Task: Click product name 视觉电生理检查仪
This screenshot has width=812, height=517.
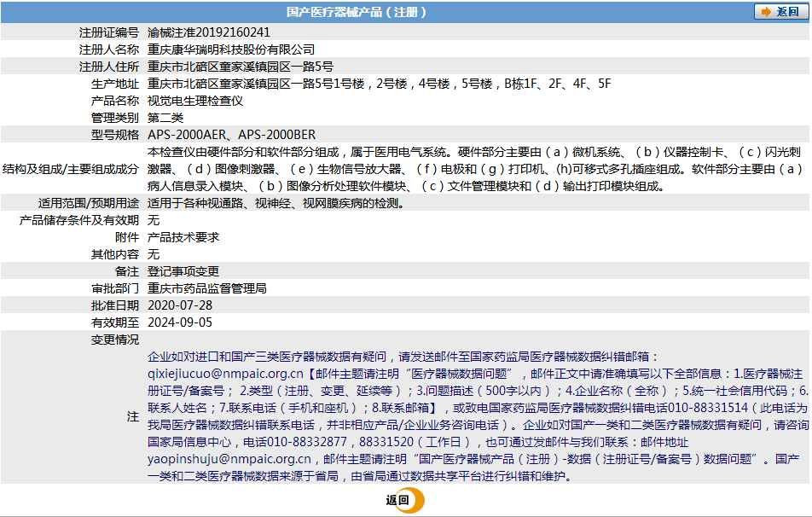Action: 195,101
